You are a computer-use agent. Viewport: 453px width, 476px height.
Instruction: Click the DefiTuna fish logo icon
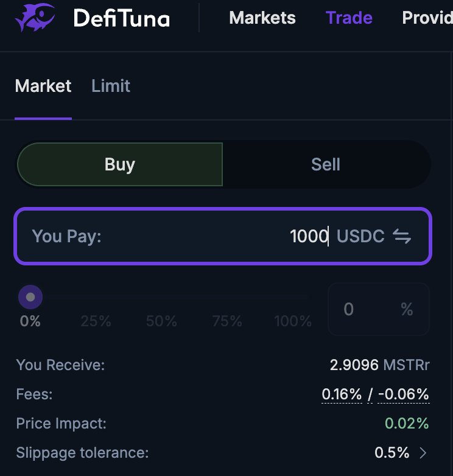(35, 18)
